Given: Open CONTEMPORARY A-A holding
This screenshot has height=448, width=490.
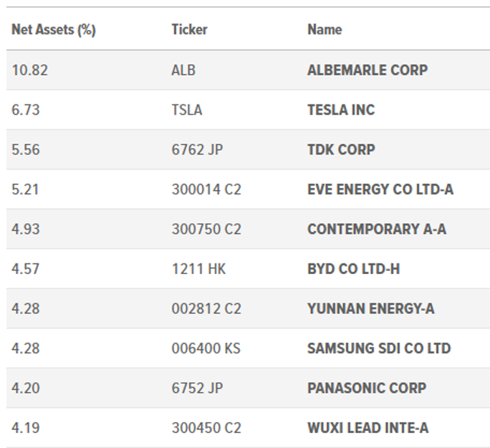Looking at the screenshot, I should (377, 230).
